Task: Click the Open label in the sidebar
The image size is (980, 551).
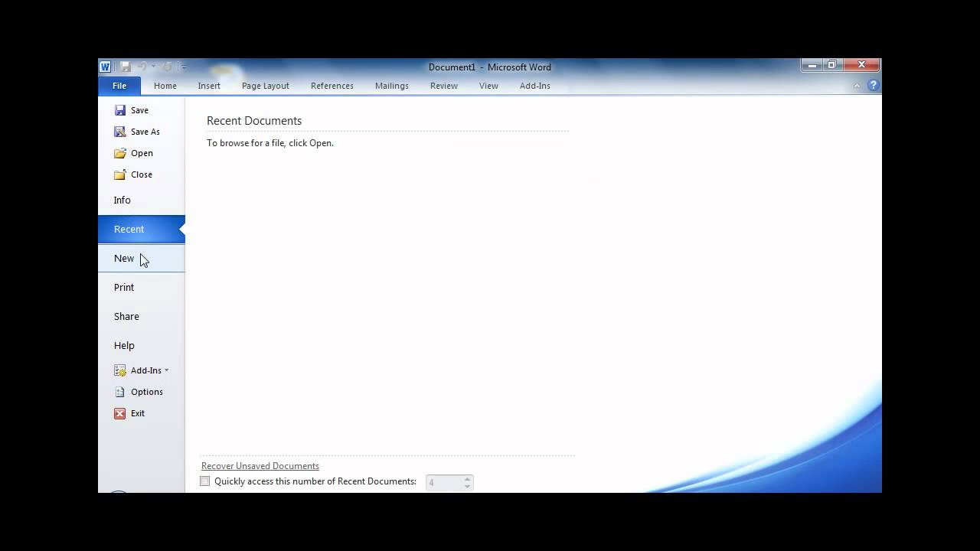Action: (142, 153)
